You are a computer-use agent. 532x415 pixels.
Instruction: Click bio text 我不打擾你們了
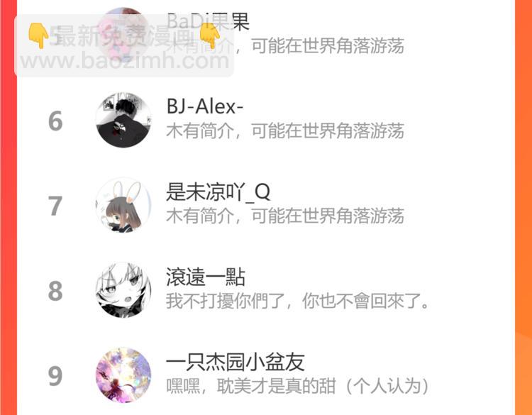[x=226, y=301]
